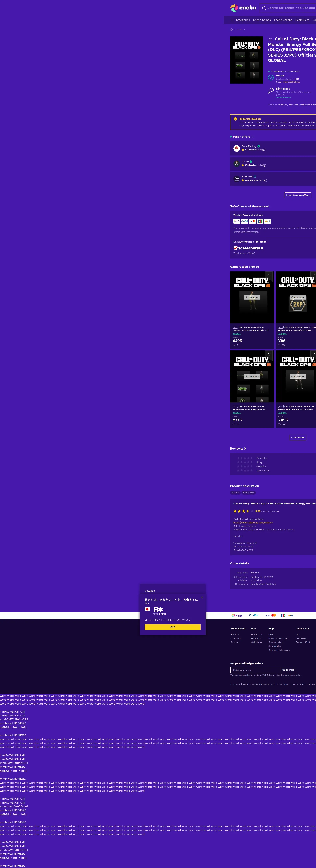Click the search magnifier icon
Image resolution: width=316 pixels, height=868 pixels.
coord(264,8)
